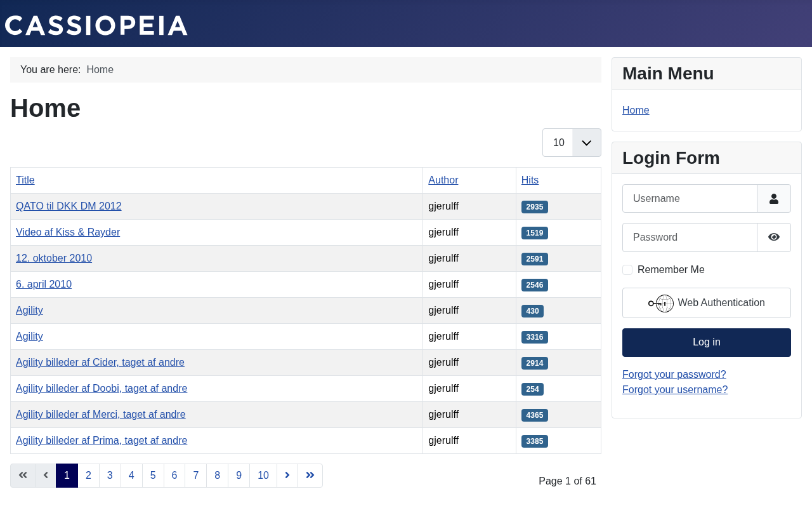Click the Cassiopeia site logo
Viewport: 812px width, 508px height.
coord(96,25)
